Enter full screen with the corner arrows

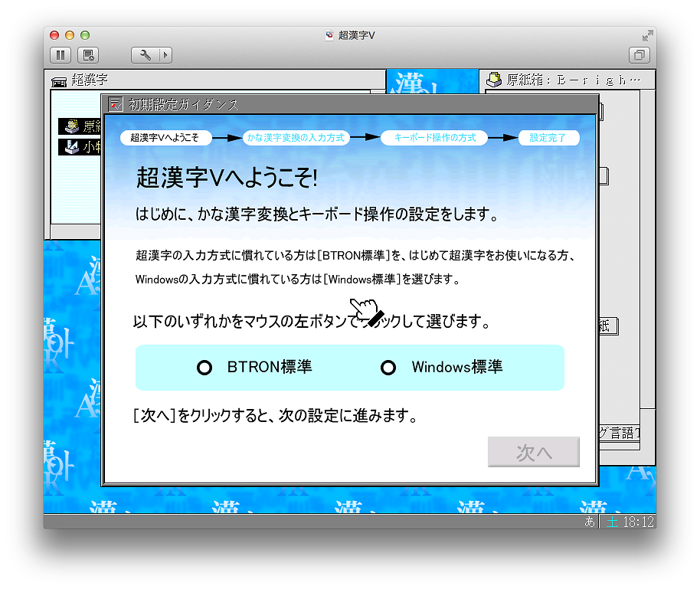click(x=648, y=35)
